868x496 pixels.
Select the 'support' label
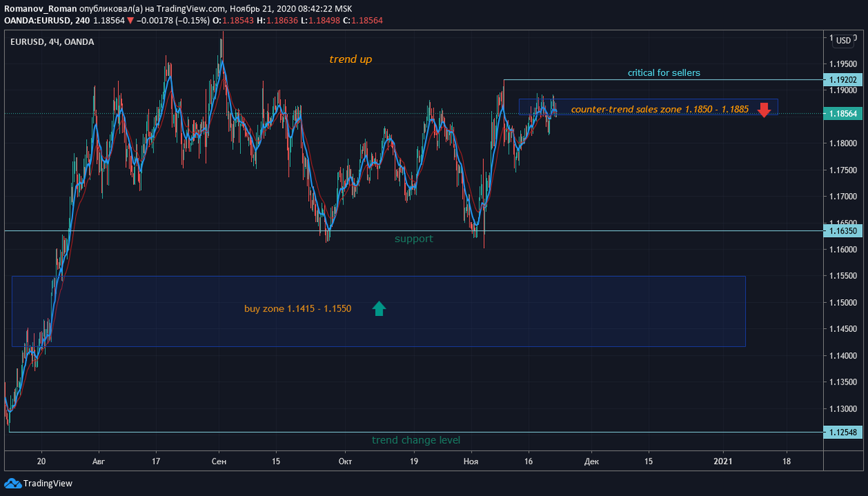(x=414, y=238)
